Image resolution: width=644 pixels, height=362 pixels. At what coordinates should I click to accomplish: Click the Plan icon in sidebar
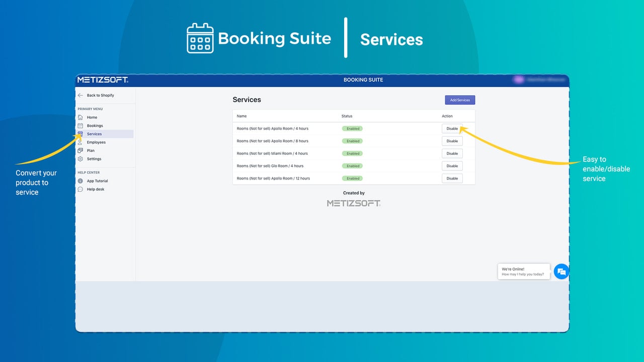tap(80, 150)
